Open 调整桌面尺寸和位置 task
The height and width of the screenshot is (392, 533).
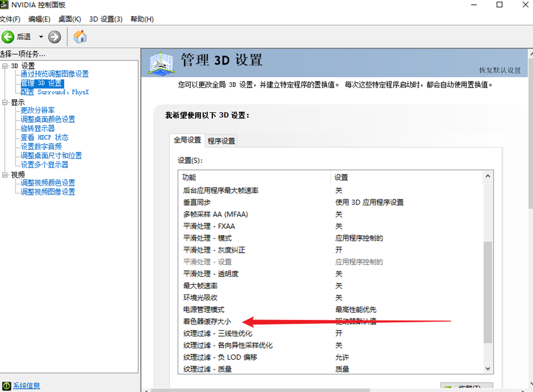pos(51,156)
